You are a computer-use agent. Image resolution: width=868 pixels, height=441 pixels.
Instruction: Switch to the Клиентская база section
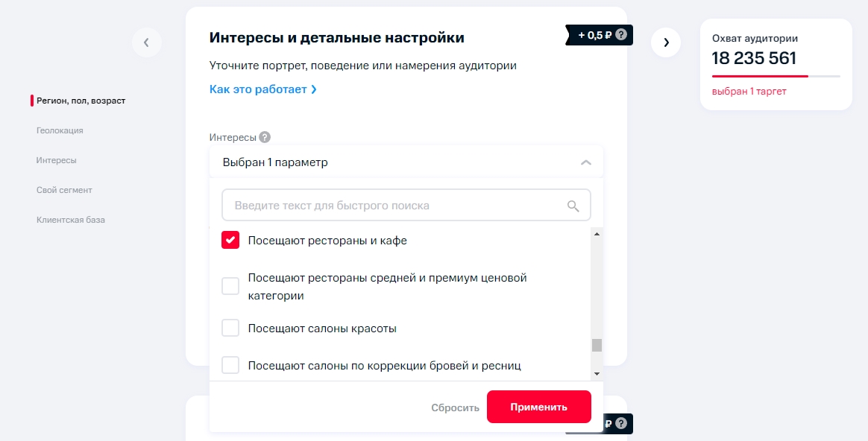[71, 219]
